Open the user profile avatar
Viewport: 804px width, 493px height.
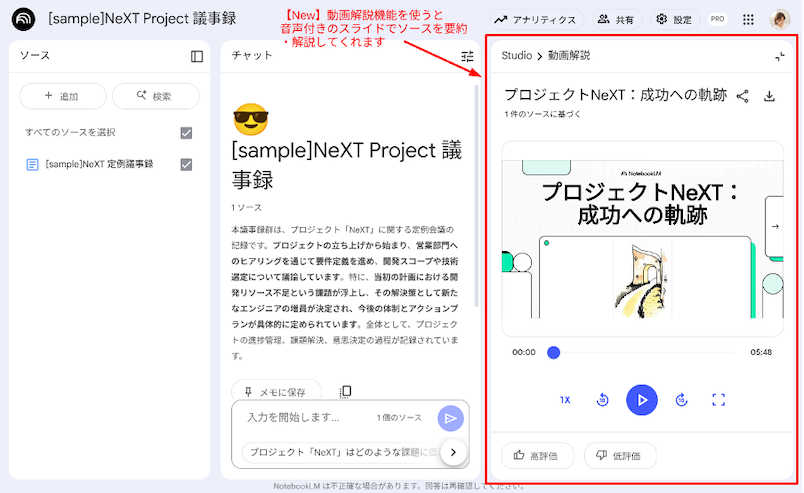780,19
